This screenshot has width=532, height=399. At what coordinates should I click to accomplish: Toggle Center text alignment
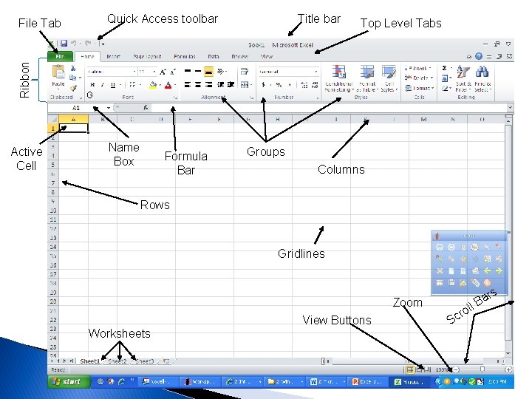198,85
